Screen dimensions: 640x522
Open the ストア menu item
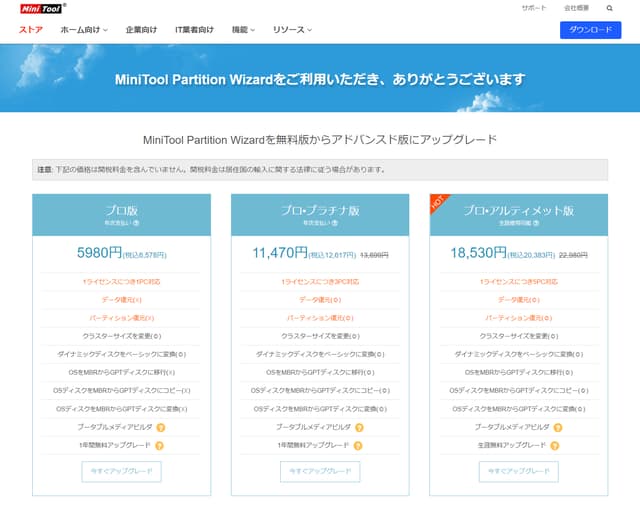tap(31, 30)
